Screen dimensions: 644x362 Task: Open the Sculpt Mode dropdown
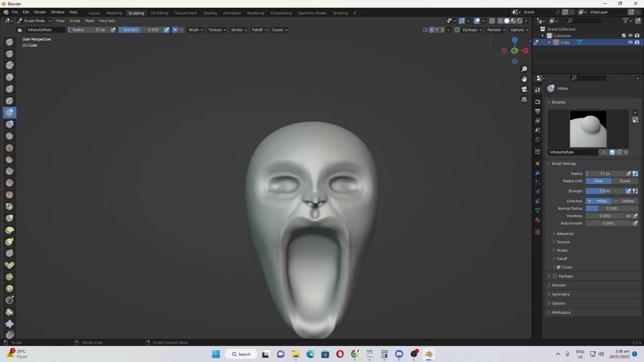(x=34, y=21)
